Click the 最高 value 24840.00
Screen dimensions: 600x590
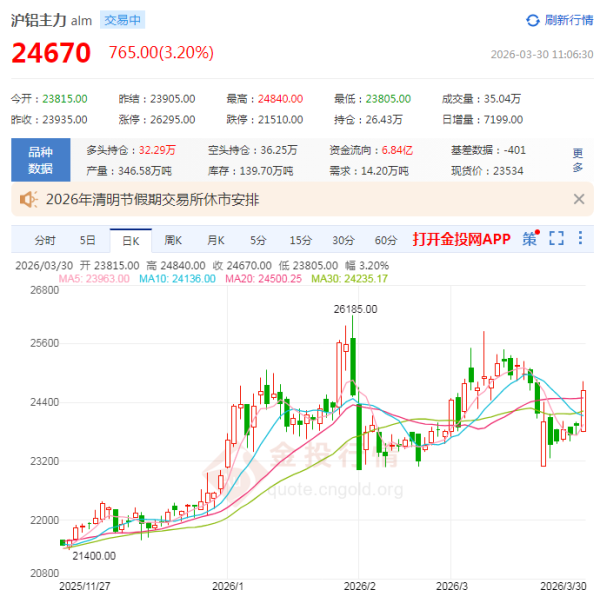point(280,99)
